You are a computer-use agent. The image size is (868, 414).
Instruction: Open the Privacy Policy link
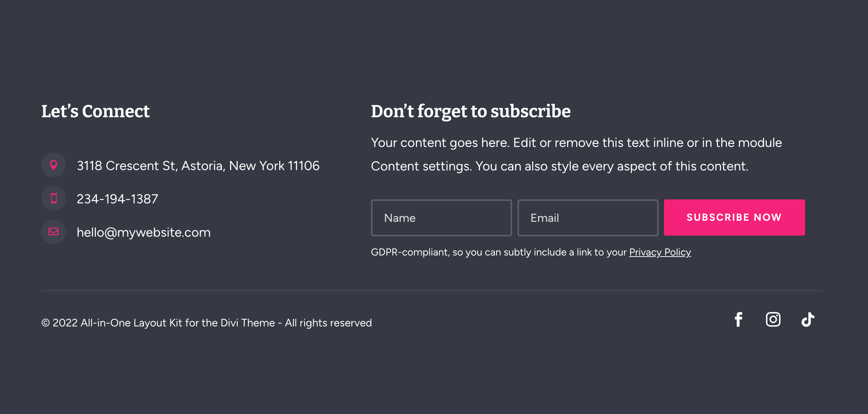(660, 252)
